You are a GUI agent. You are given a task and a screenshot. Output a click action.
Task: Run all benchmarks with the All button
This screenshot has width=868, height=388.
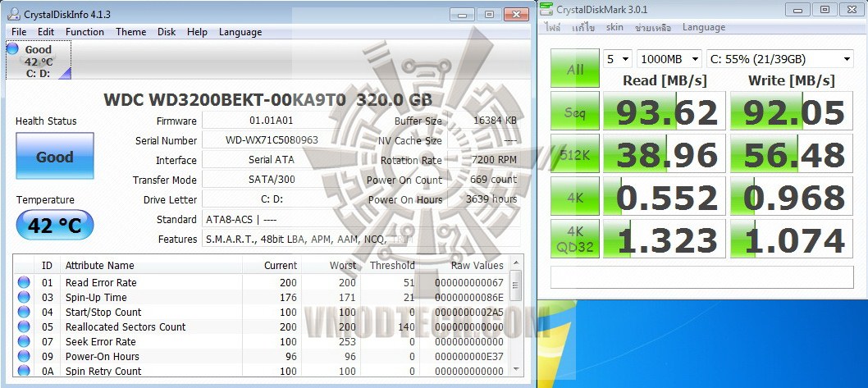[575, 69]
